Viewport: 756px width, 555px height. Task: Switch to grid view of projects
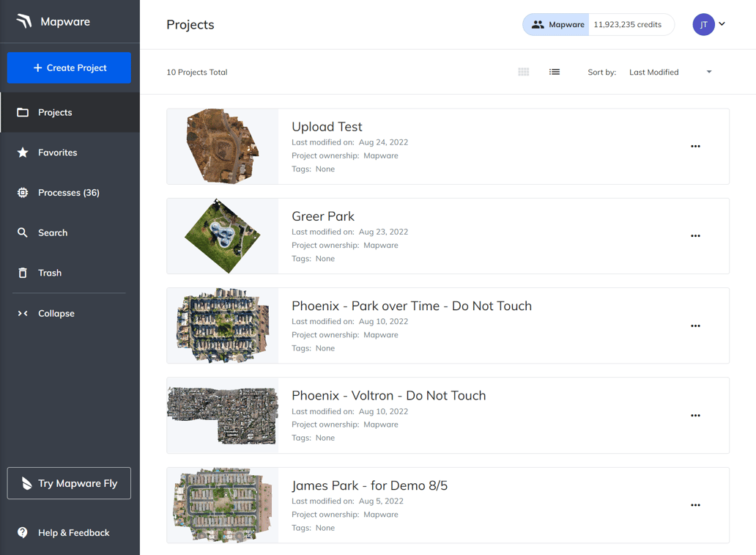point(523,72)
